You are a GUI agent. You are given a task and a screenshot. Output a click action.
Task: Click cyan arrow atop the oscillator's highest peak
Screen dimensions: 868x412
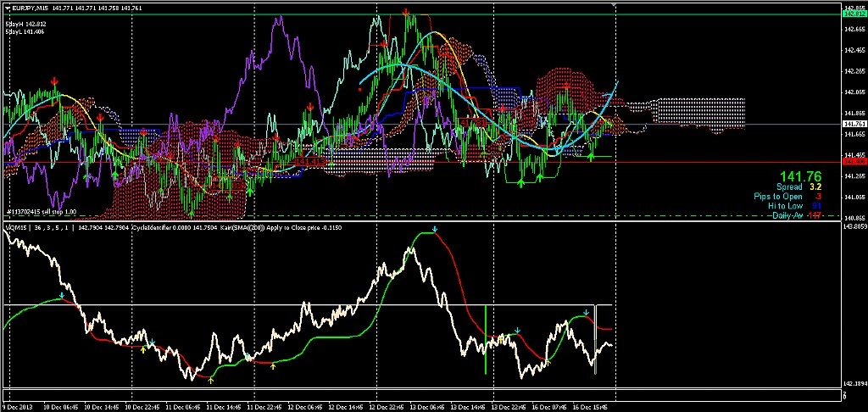pyautogui.click(x=434, y=230)
